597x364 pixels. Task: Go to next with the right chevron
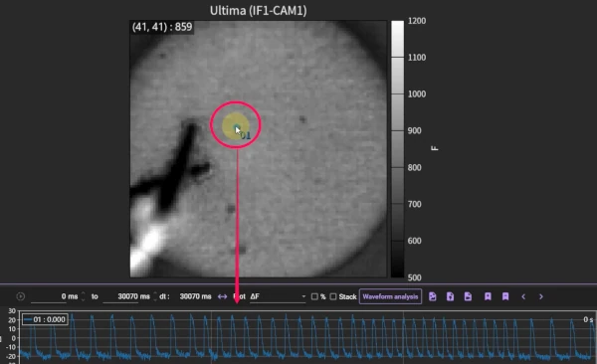coord(541,296)
